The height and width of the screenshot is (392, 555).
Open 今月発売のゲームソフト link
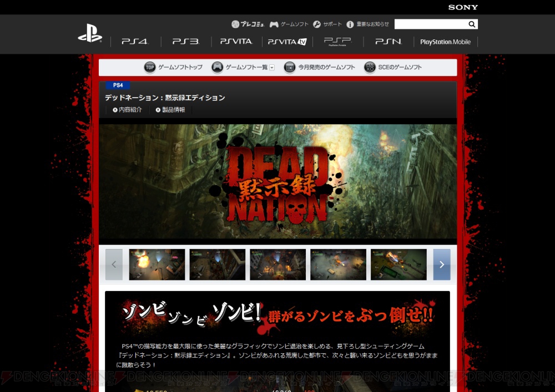326,67
